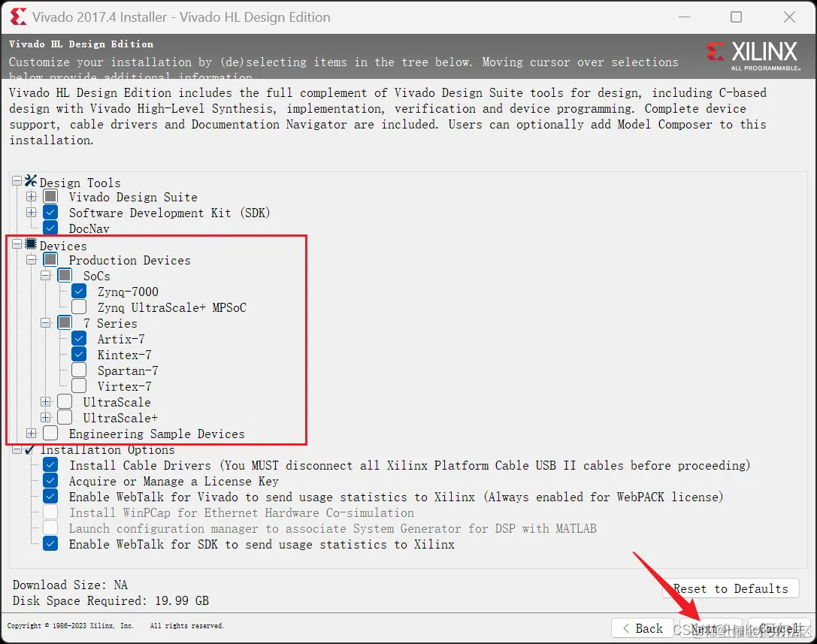Screen dimensions: 817x644
Task: Click the XILINX brand logo in header
Action: (753, 55)
